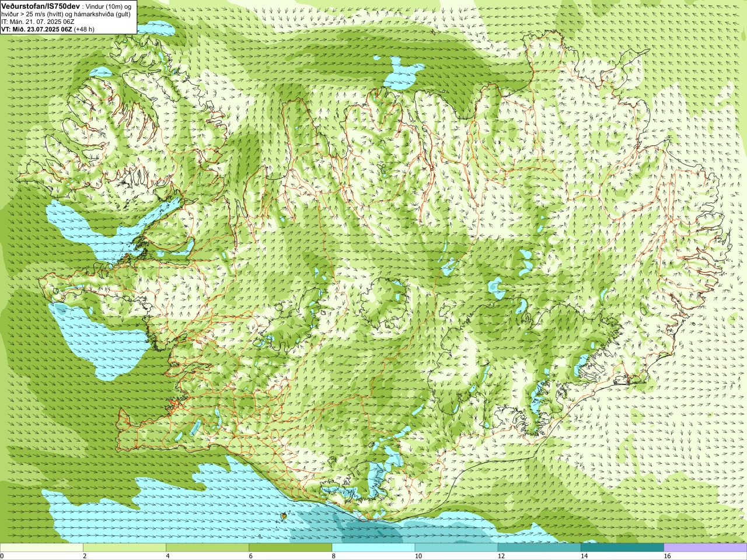Screen dimensions: 747x560
Task: Select the pale yellow 0–2 scale swatch
Action: [41, 548]
